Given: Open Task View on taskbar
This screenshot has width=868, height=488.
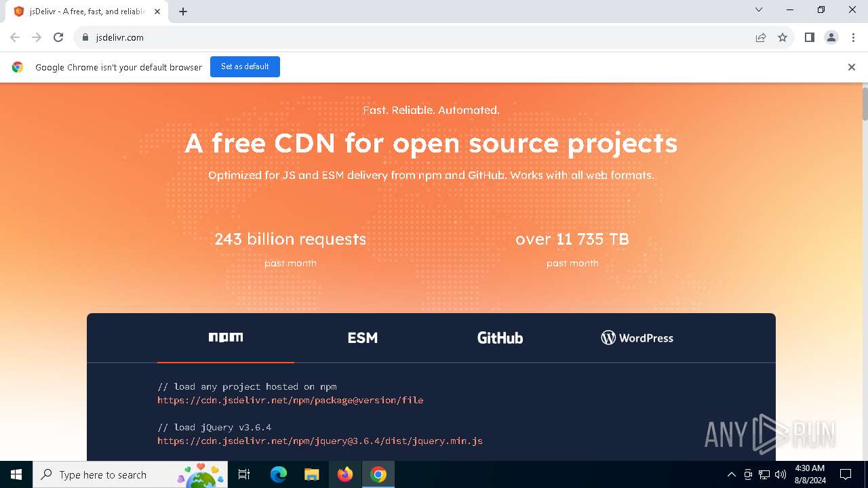Looking at the screenshot, I should [244, 474].
